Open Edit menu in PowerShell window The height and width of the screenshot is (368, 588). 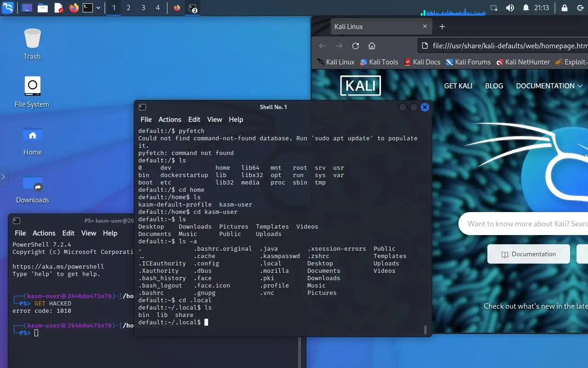(x=68, y=233)
